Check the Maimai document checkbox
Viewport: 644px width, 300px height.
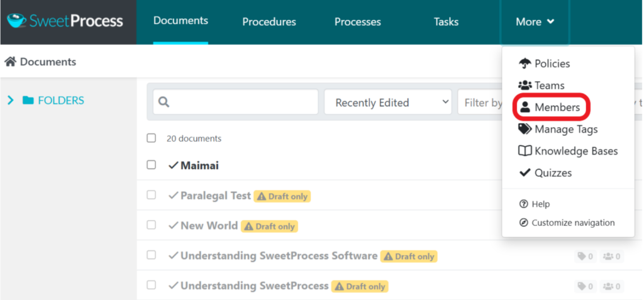(x=151, y=165)
